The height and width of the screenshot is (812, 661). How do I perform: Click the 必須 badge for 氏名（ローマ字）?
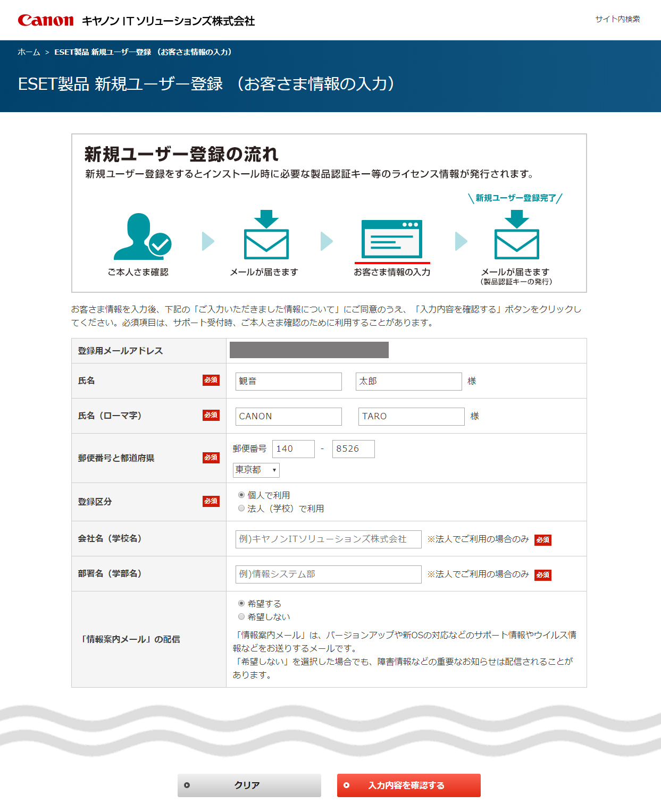[211, 415]
